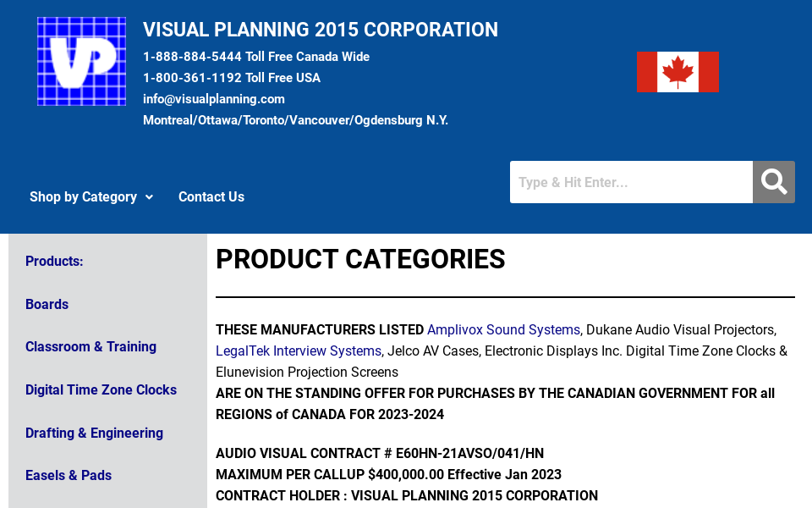This screenshot has height=508, width=812.
Task: Open the Digital Time Zone Clocks category
Action: click(x=101, y=389)
